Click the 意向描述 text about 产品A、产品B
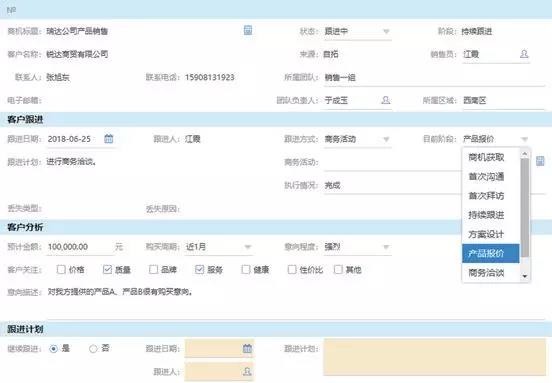Screen dimensions: 552x383 pos(120,292)
